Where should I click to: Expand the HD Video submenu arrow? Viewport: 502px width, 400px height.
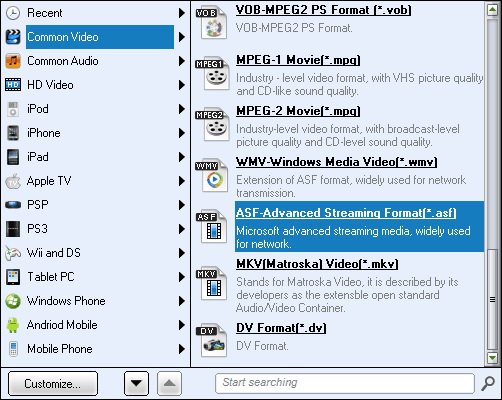click(182, 85)
